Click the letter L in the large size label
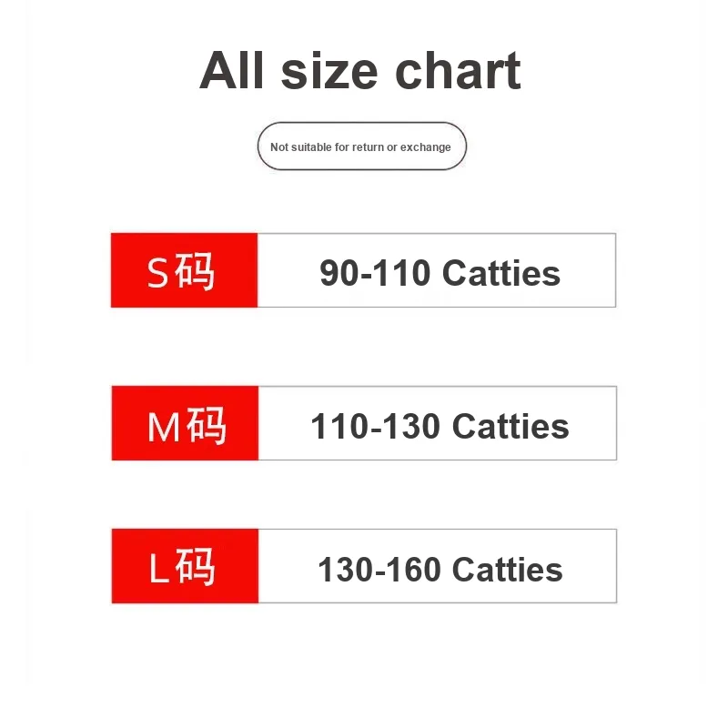The image size is (728, 728). coord(158,568)
